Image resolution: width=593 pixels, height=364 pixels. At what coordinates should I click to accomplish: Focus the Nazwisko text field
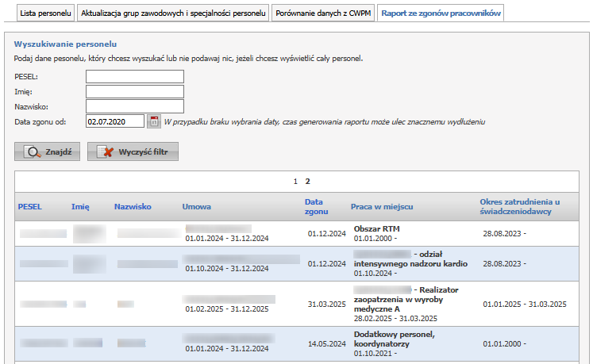click(x=135, y=106)
